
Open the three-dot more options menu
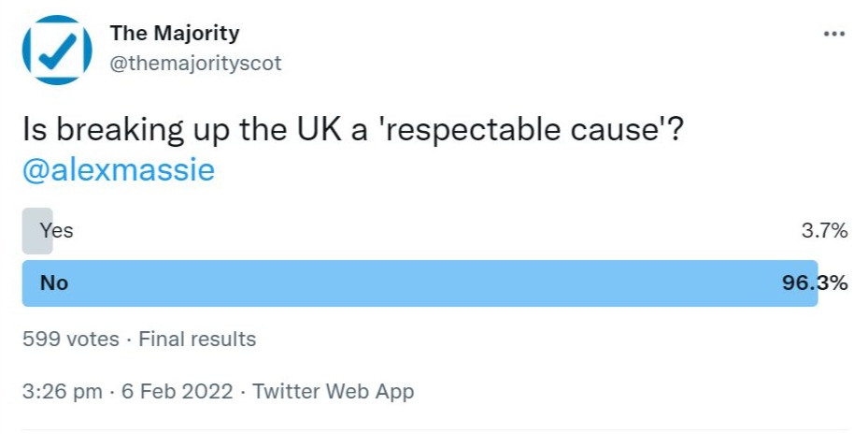pyautogui.click(x=833, y=34)
